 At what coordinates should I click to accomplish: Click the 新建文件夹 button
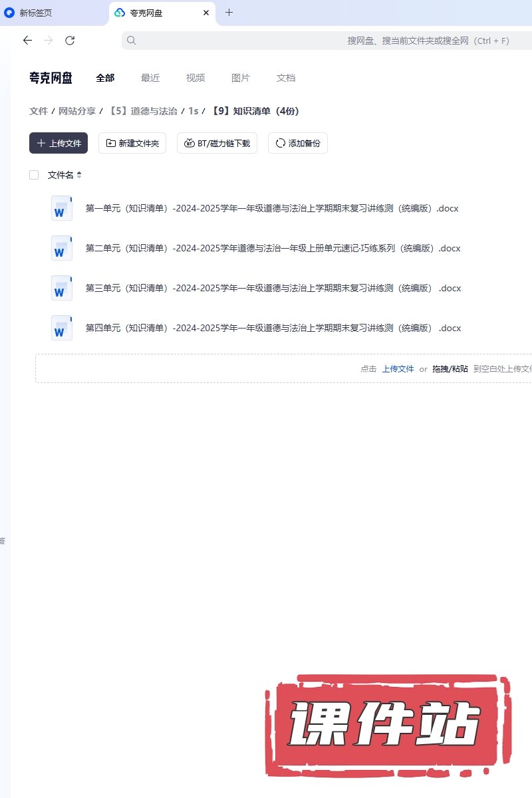(x=132, y=143)
